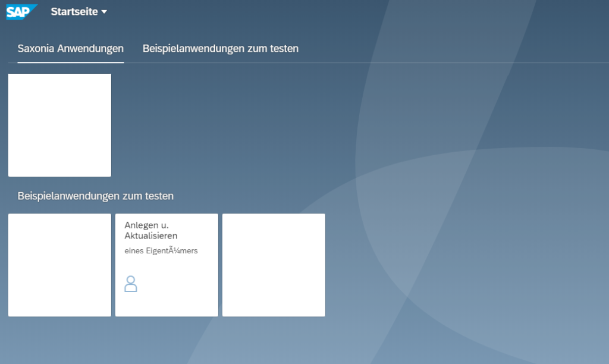Click the 'eines Eigentümers' subtitle text
This screenshot has height=364, width=609.
161,250
